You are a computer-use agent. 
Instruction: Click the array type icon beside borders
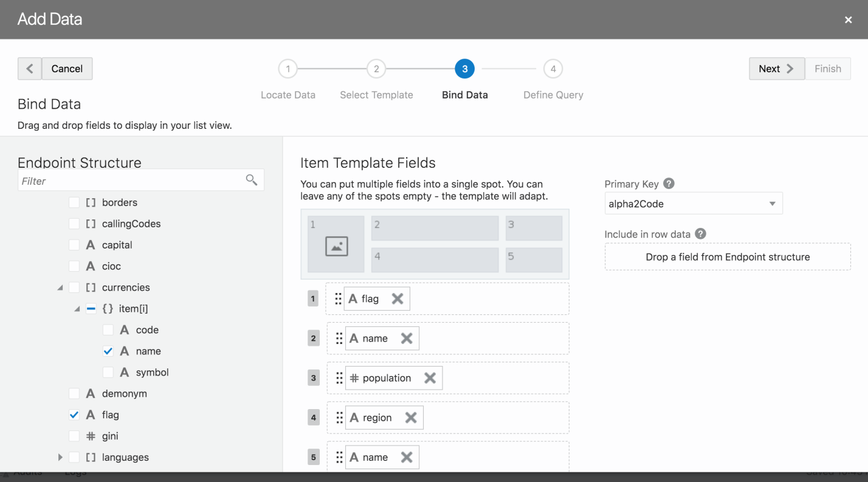click(91, 202)
